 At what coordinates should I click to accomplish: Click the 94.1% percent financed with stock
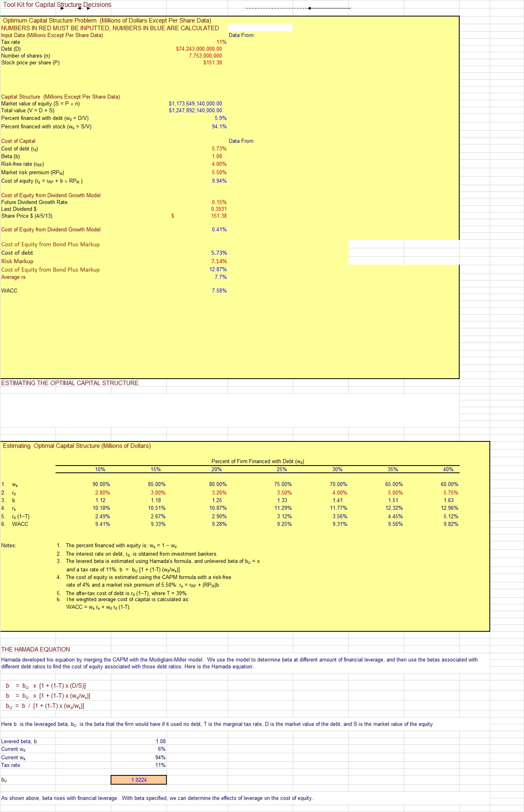[x=220, y=127]
